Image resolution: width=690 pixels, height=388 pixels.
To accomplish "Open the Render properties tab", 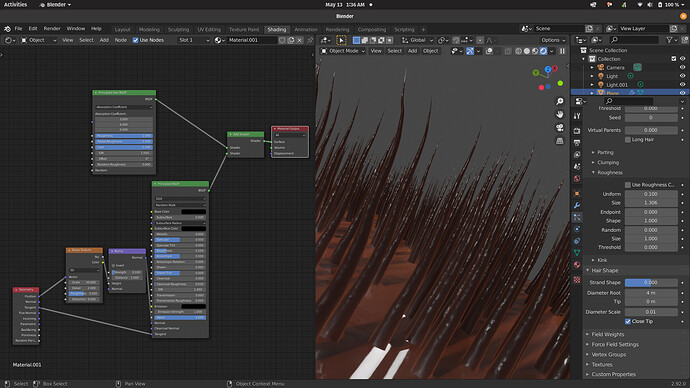I will coord(577,131).
